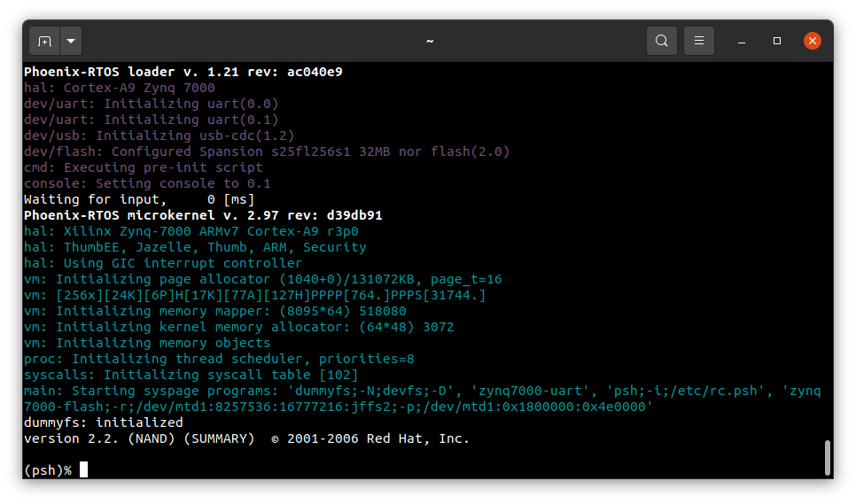Click the Red Hat copyright line
The image size is (856, 504).
click(x=246, y=438)
